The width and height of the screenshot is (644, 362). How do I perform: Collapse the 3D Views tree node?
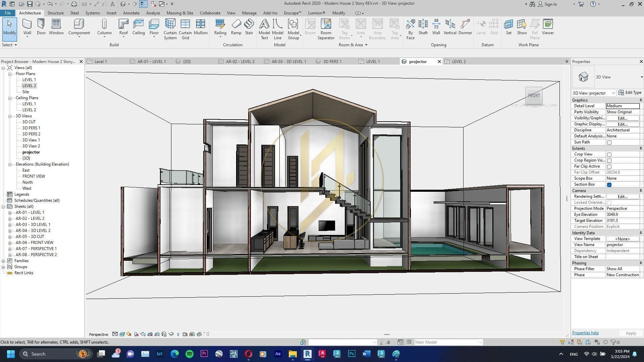tap(10, 116)
